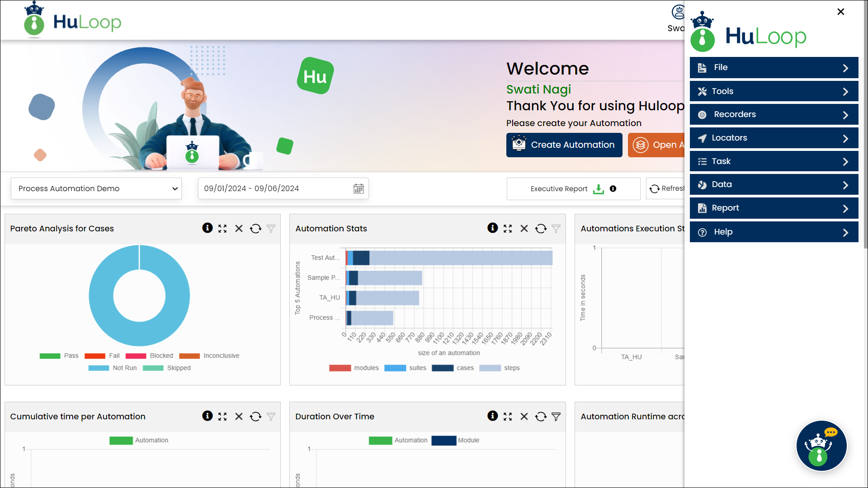The width and height of the screenshot is (868, 488).
Task: Refresh Cumulative time per Automation widget
Action: point(256,417)
